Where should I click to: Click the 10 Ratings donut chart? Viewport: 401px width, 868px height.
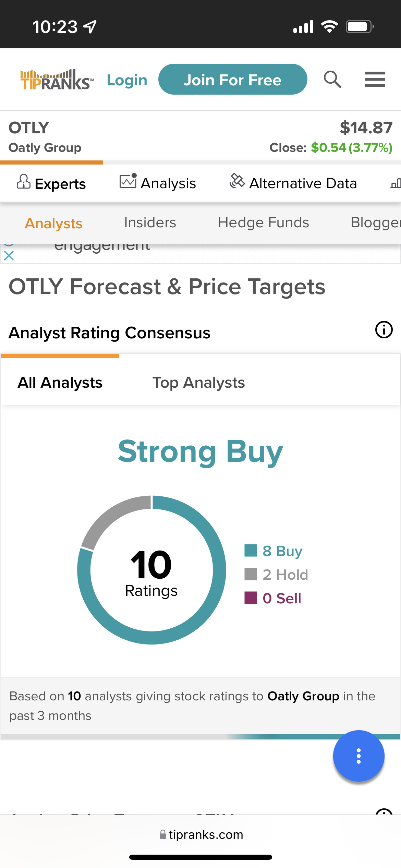coord(151,570)
